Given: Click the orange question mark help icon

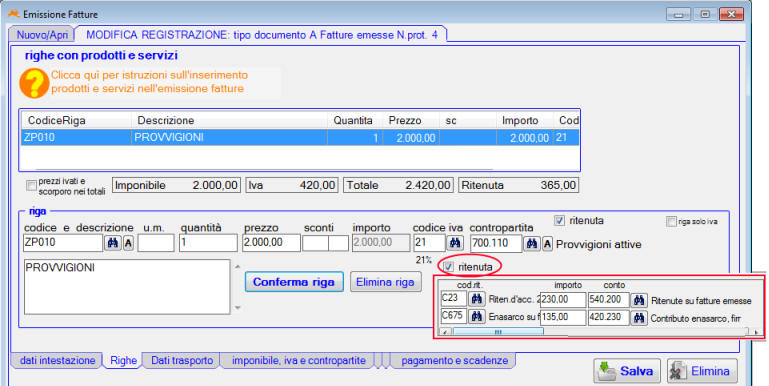Looking at the screenshot, I should tap(34, 83).
